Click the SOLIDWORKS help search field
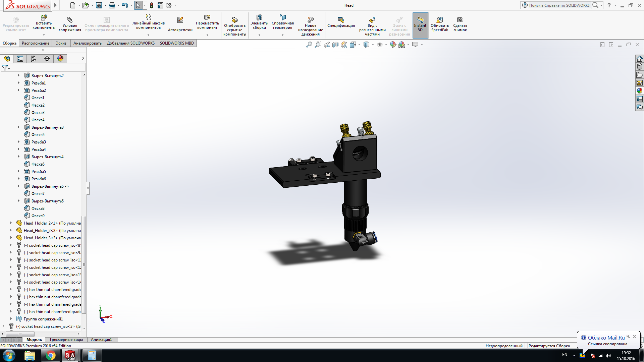644x362 pixels. click(x=559, y=5)
